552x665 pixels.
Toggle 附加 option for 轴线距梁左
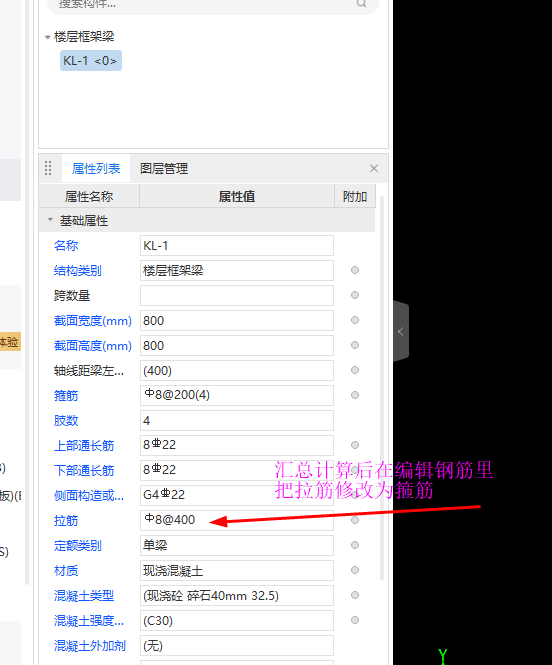355,370
